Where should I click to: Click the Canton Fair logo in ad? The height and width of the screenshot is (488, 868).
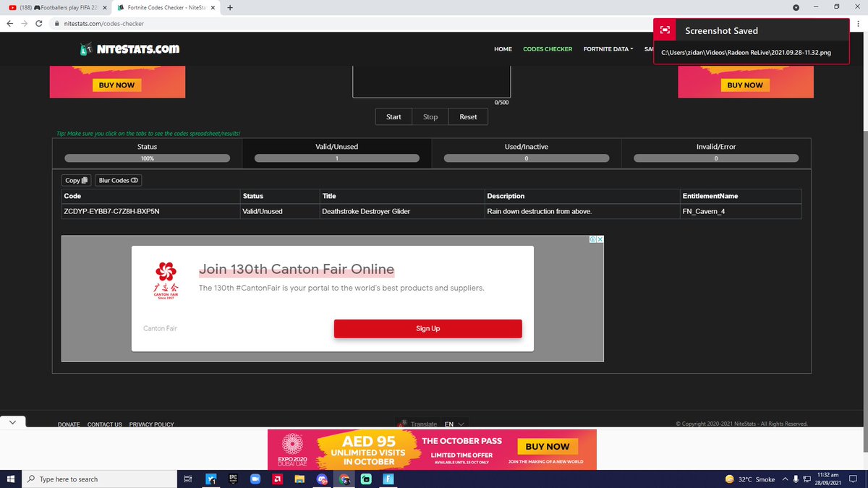click(x=166, y=281)
